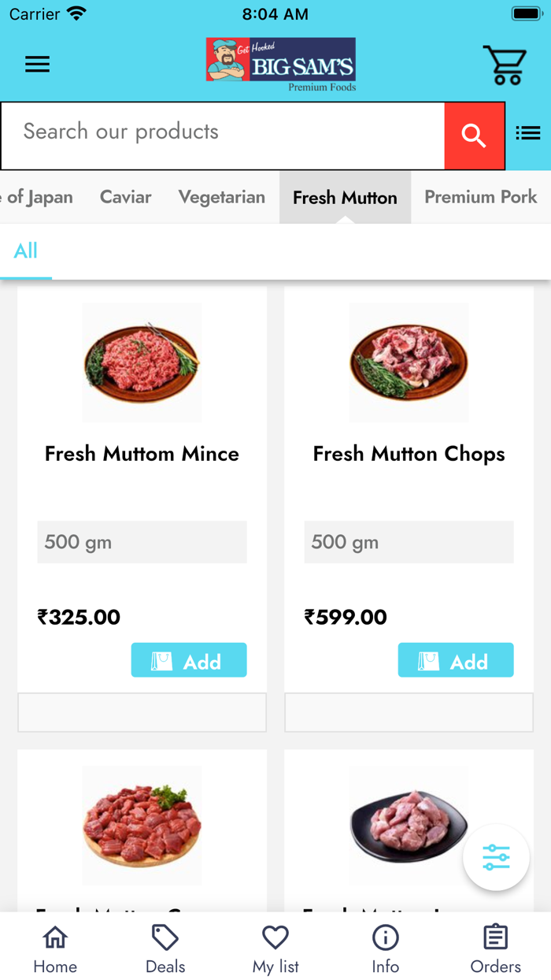This screenshot has height=980, width=551.
Task: Switch to list view icon
Action: [x=527, y=133]
